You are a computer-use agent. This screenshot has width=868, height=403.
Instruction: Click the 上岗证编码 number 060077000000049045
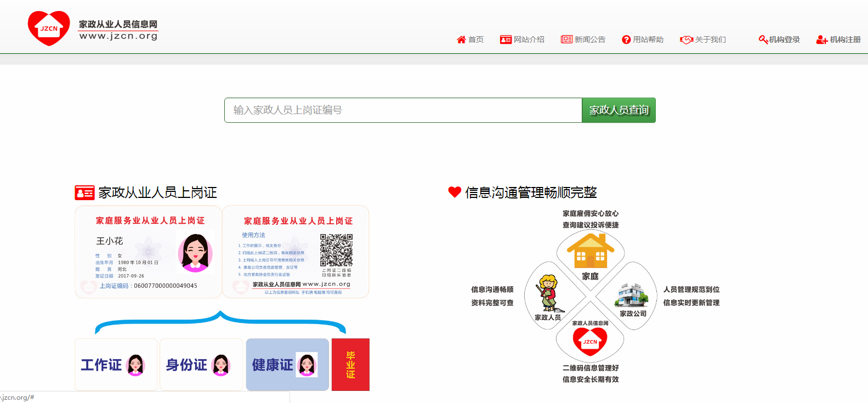tap(166, 286)
